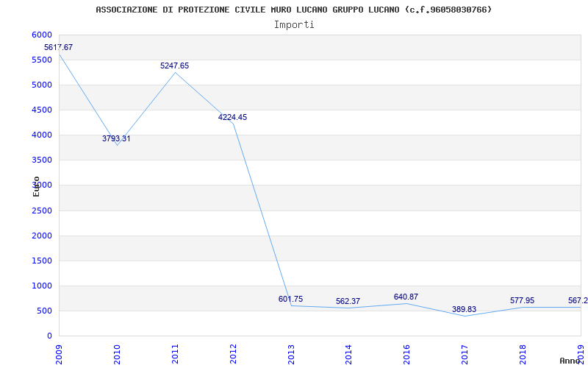Click the y-axis tick label 2000
This screenshot has height=368, width=588.
42,236
